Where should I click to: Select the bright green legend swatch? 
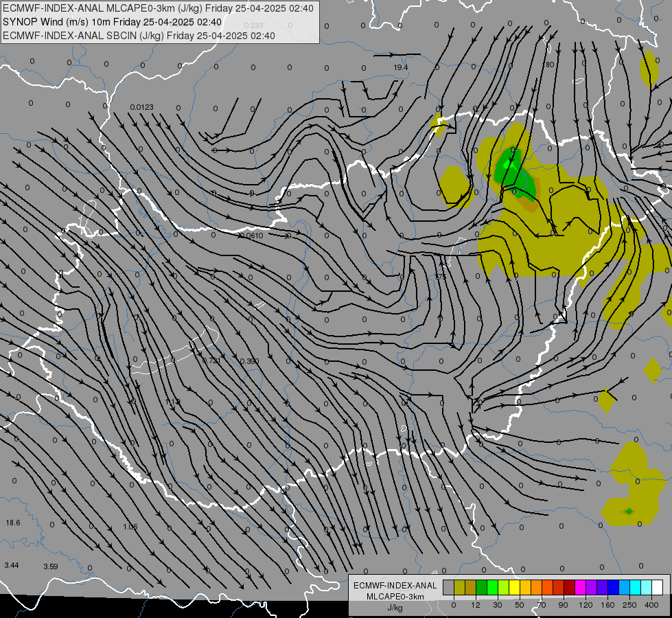click(493, 588)
